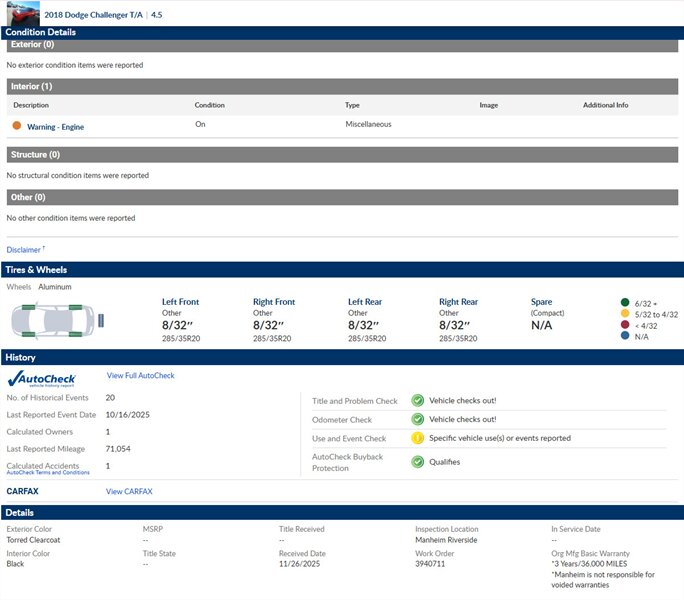Open the Disclaimer link
Screen dimensions: 684x600
pyautogui.click(x=24, y=249)
